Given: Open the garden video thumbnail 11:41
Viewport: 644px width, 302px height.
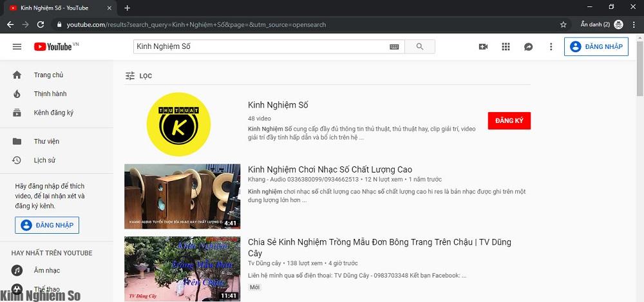Looking at the screenshot, I should [182, 269].
